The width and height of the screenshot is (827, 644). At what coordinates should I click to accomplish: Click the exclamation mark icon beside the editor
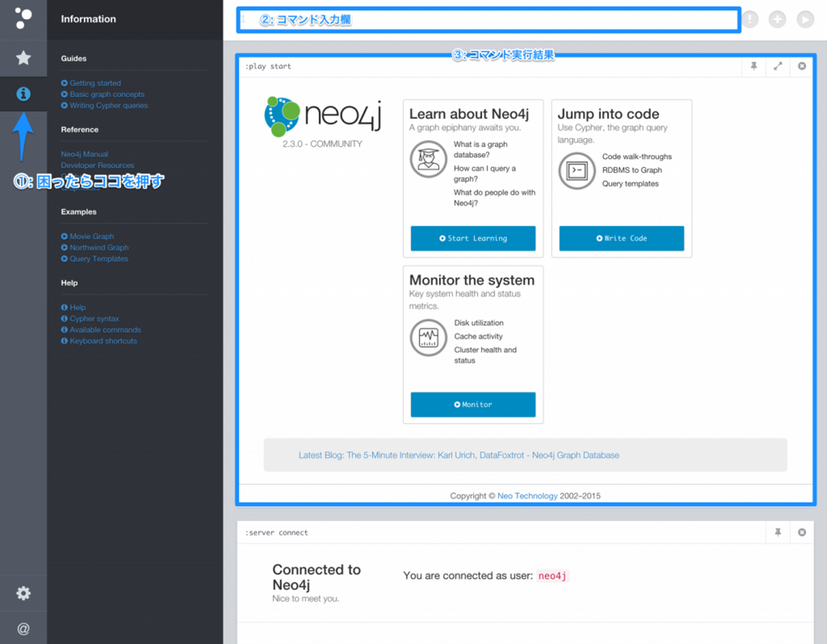(x=749, y=20)
